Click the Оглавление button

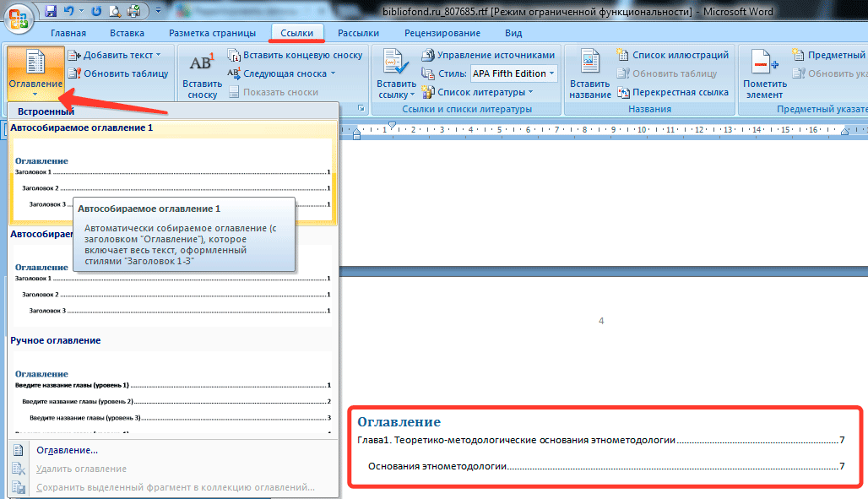pos(35,73)
